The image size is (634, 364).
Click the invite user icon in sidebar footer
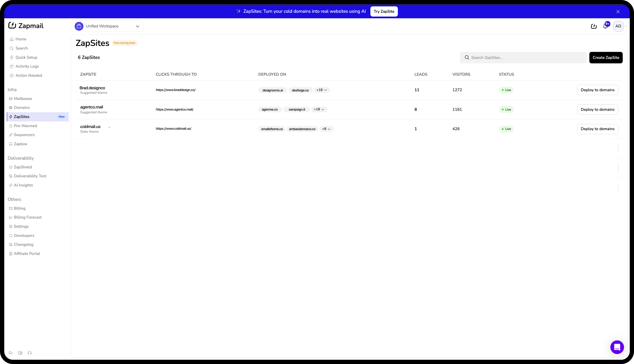(x=10, y=353)
